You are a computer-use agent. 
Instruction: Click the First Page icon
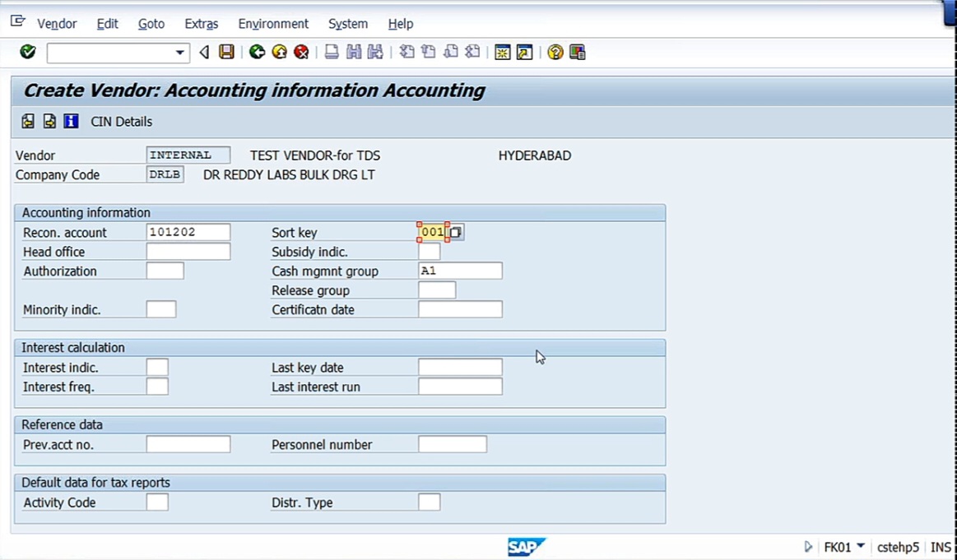(x=406, y=52)
